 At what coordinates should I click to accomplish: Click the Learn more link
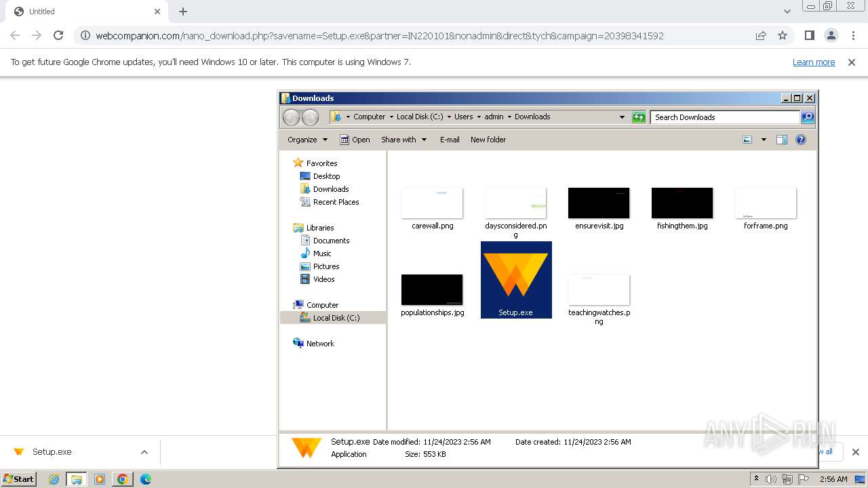point(814,62)
